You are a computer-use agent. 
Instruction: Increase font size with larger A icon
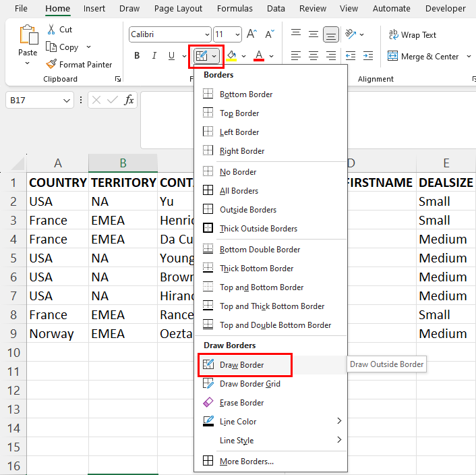251,34
